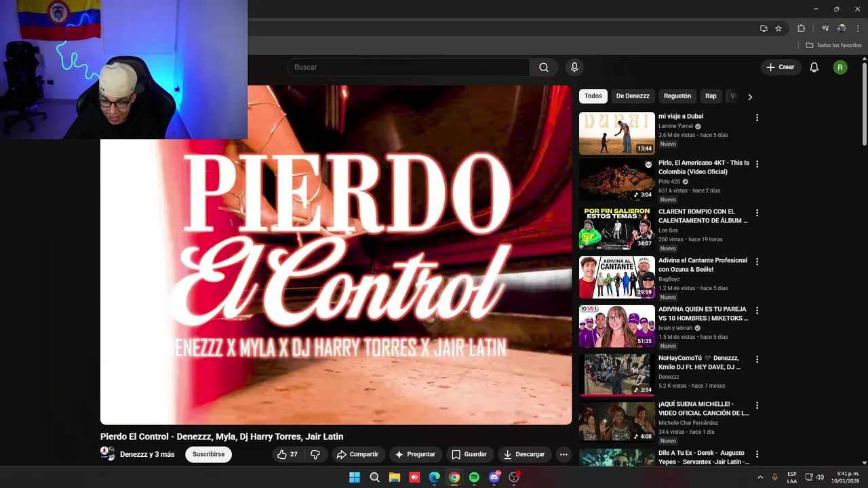The image size is (868, 488).
Task: Dislike the video with thumbs down
Action: pos(315,454)
